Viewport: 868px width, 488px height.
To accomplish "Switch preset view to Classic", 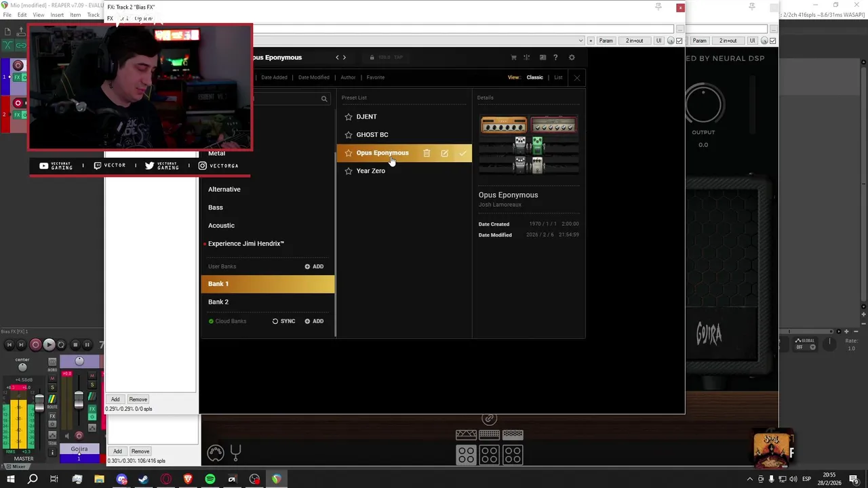I will pos(534,77).
